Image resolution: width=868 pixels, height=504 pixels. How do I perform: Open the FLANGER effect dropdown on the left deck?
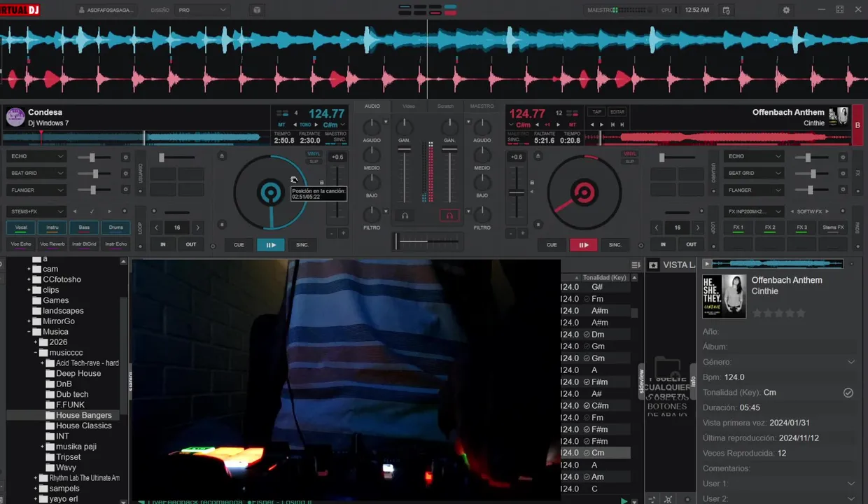(x=36, y=190)
